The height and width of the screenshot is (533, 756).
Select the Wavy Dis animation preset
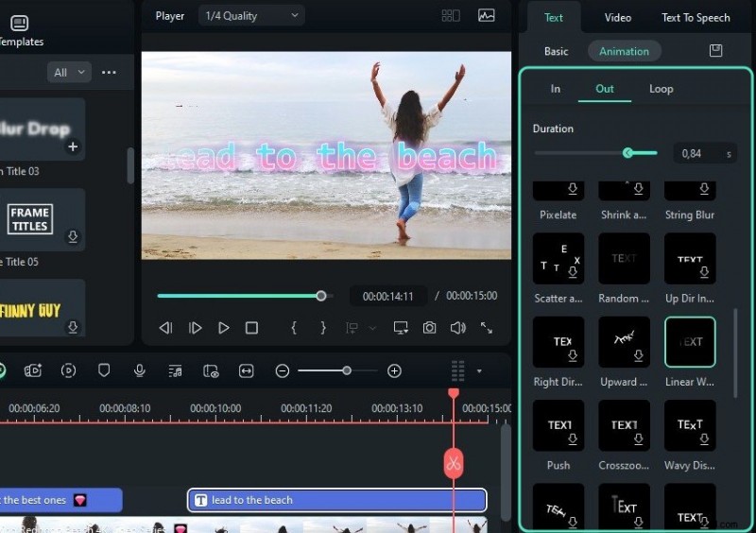[690, 425]
